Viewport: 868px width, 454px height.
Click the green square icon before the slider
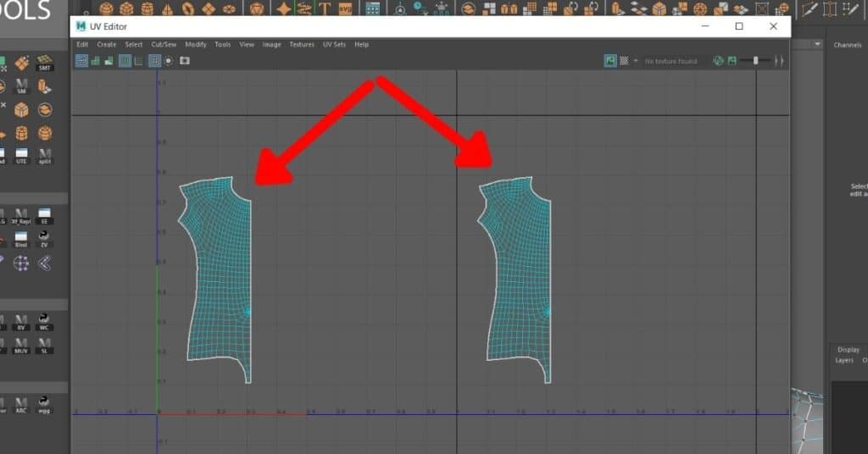[732, 61]
